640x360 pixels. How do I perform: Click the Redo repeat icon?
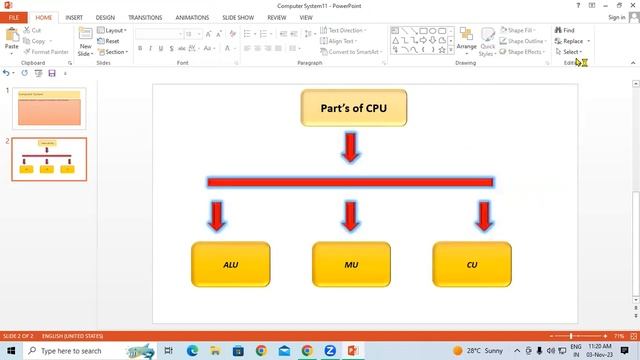click(x=24, y=73)
